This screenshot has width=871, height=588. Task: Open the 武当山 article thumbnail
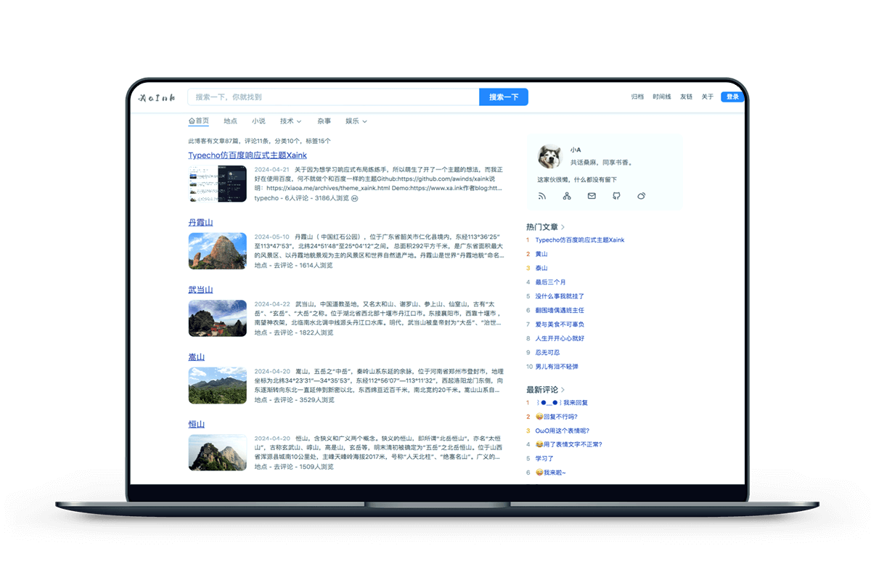point(217,318)
